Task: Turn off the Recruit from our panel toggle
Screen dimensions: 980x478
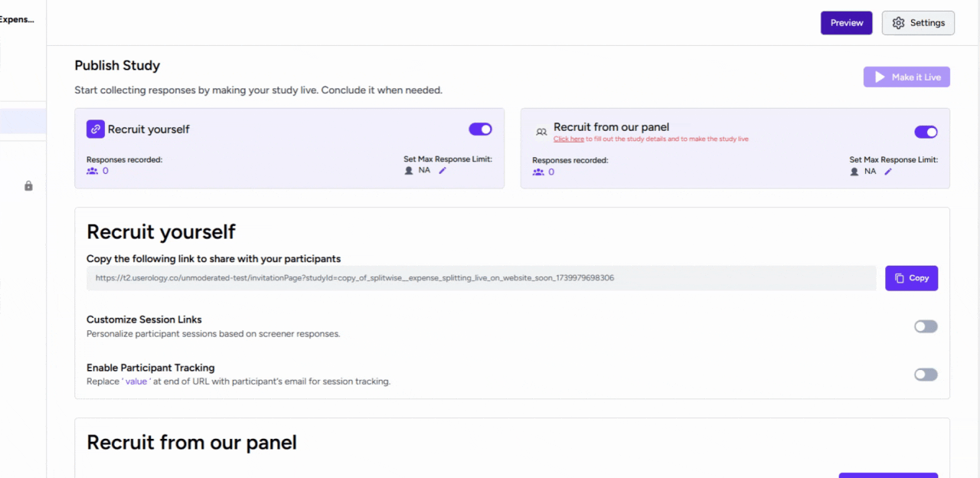Action: [926, 132]
